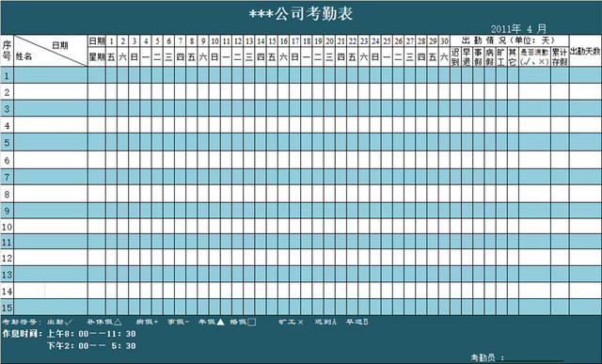Viewport: 602px width, 364px height.
Task: Click the weekday cell under date 16
Action: pyautogui.click(x=284, y=56)
